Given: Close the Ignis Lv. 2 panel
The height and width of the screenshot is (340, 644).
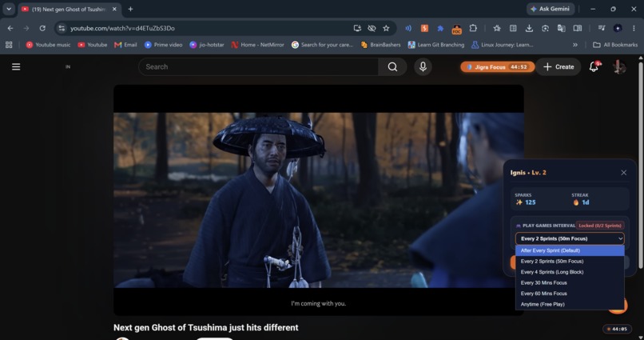Looking at the screenshot, I should pyautogui.click(x=623, y=173).
